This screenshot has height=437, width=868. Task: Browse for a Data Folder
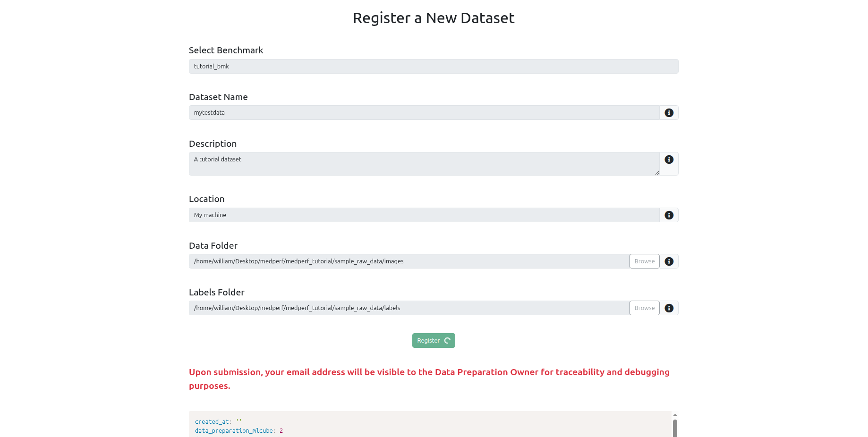(x=644, y=261)
